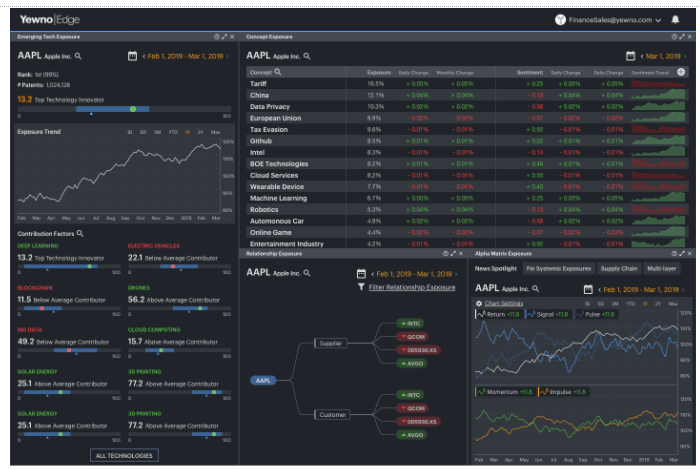
Task: Toggle the Pulse series legend
Action: (596, 314)
